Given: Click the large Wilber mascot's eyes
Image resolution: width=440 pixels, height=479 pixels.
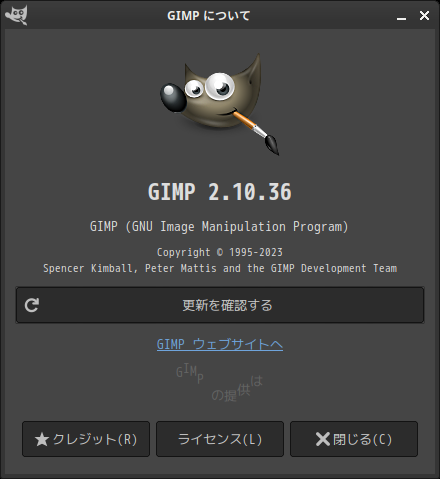Looking at the screenshot, I should (210, 86).
